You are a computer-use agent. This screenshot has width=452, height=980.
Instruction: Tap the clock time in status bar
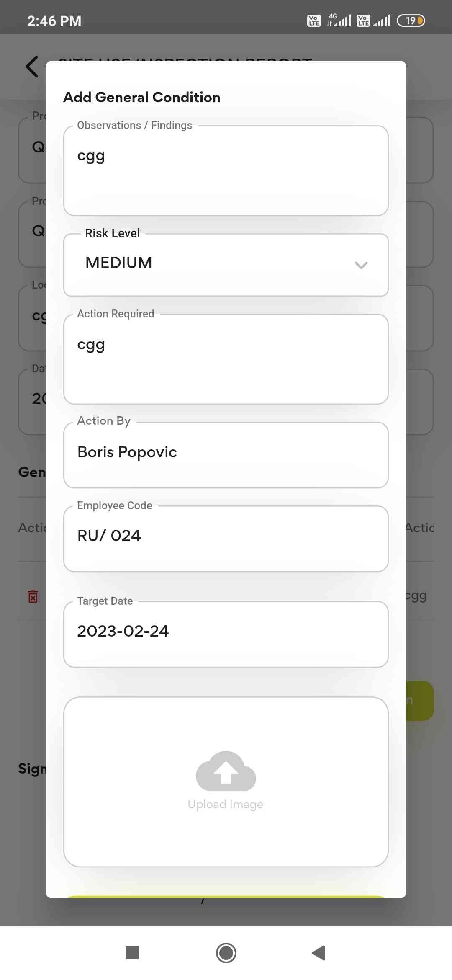point(54,21)
